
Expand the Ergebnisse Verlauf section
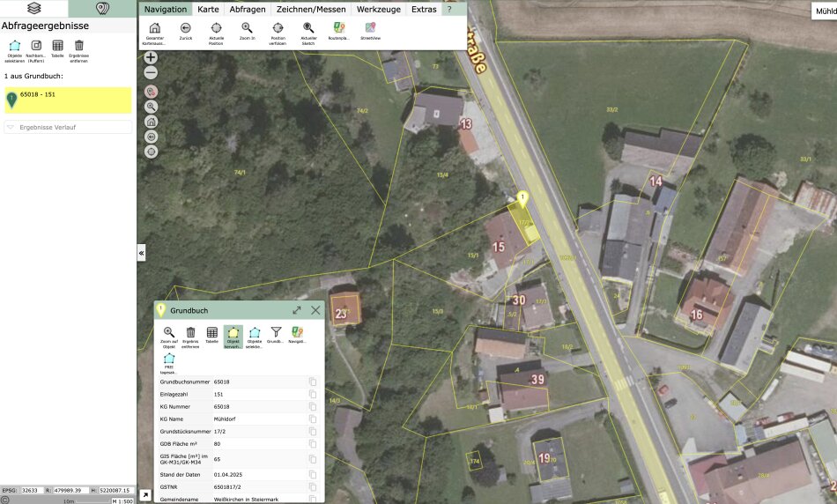click(x=68, y=127)
